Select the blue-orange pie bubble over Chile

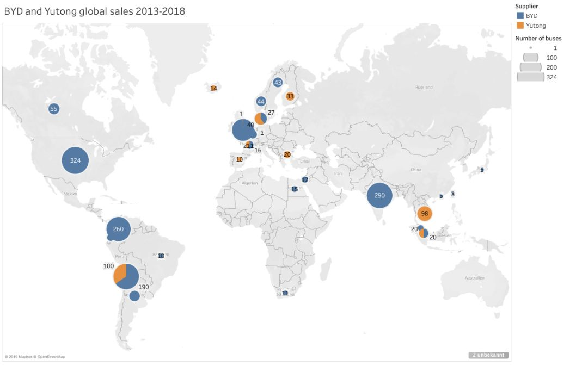click(x=126, y=276)
